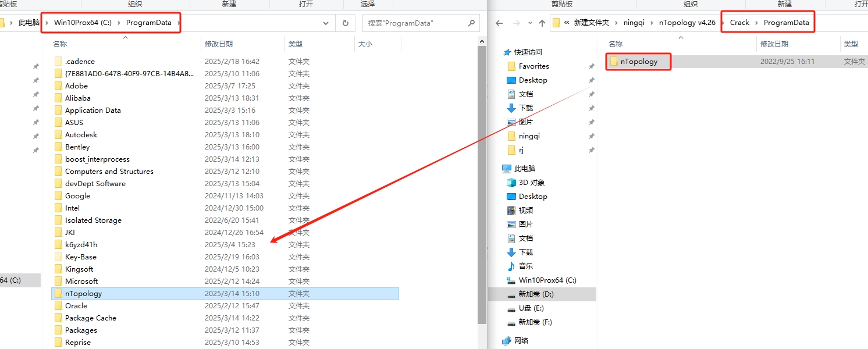The image size is (868, 349).
Task: Click the search magnifier icon
Action: [x=472, y=23]
